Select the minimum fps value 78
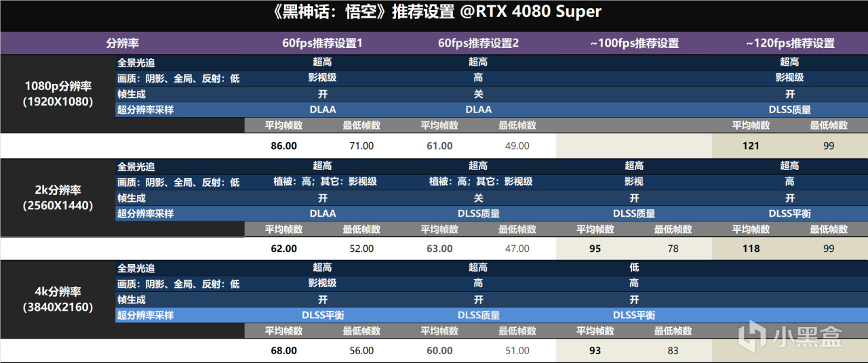 tap(673, 249)
